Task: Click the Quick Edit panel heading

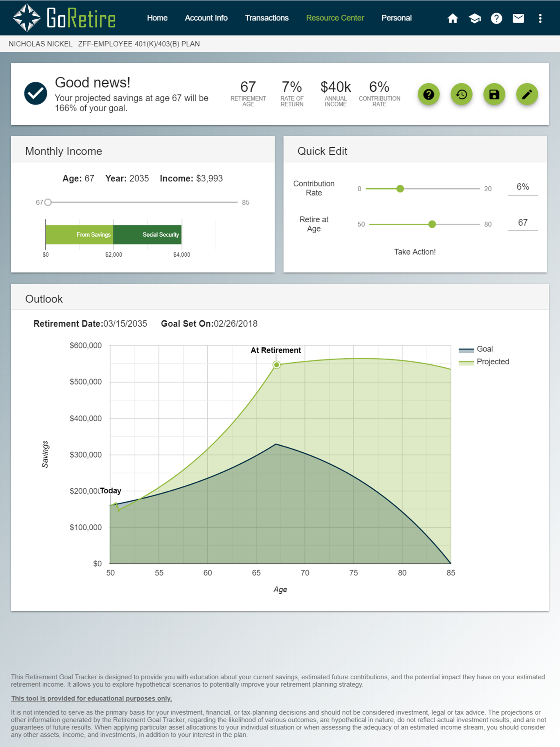Action: (322, 151)
